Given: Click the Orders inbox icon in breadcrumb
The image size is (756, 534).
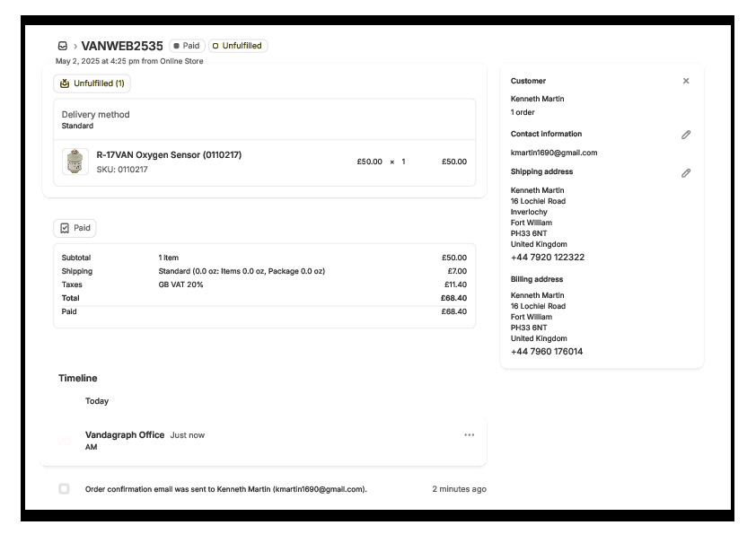Looking at the screenshot, I should click(63, 46).
